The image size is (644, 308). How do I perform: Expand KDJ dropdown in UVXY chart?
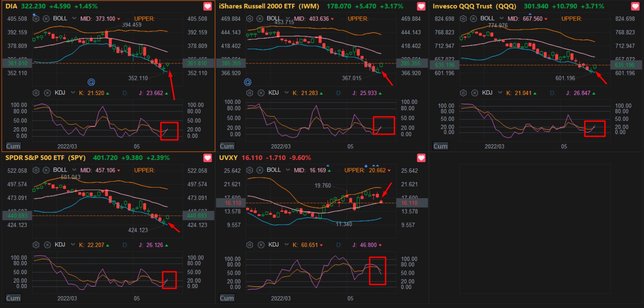tap(286, 244)
